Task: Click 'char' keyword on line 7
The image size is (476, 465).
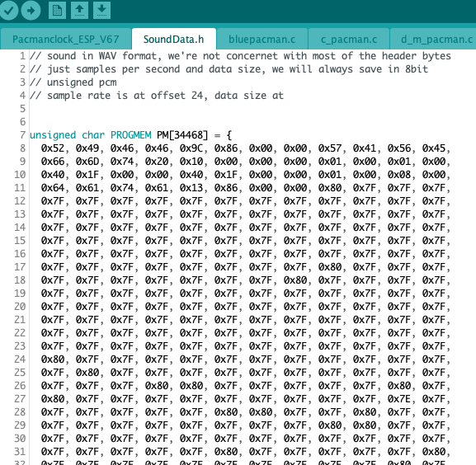Action: [x=93, y=135]
